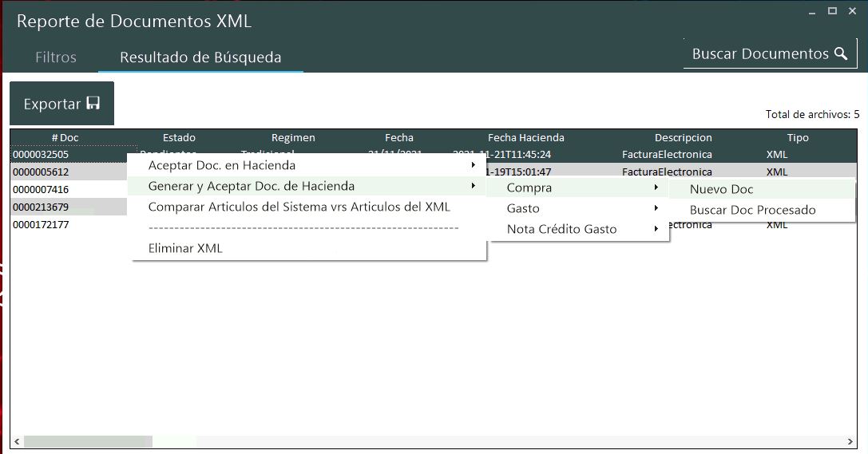
Task: Select Generar y Aceptar Doc. de Hacienda
Action: click(x=252, y=186)
